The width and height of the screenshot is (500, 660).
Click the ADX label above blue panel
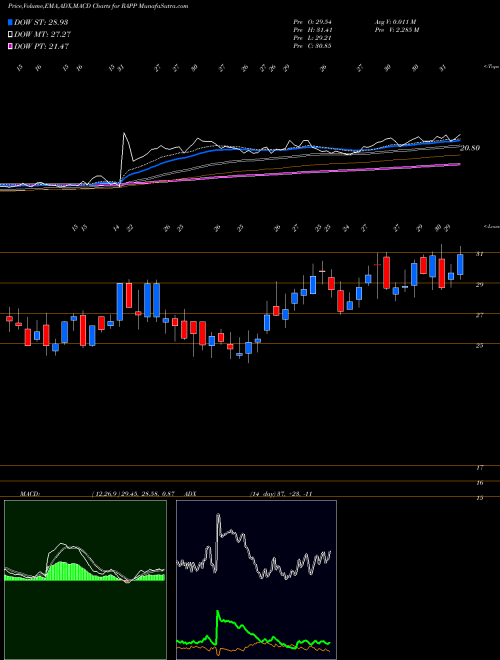click(x=191, y=494)
